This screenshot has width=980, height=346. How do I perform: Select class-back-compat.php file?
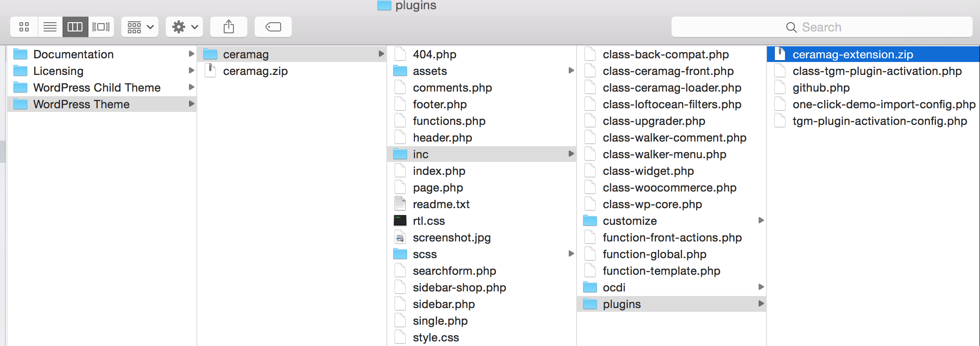point(671,54)
